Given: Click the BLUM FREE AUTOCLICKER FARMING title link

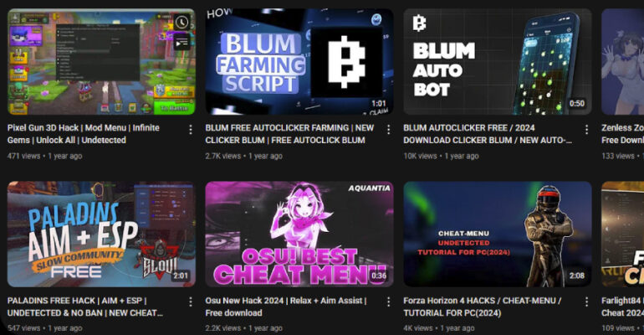Looking at the screenshot, I should pyautogui.click(x=289, y=134).
